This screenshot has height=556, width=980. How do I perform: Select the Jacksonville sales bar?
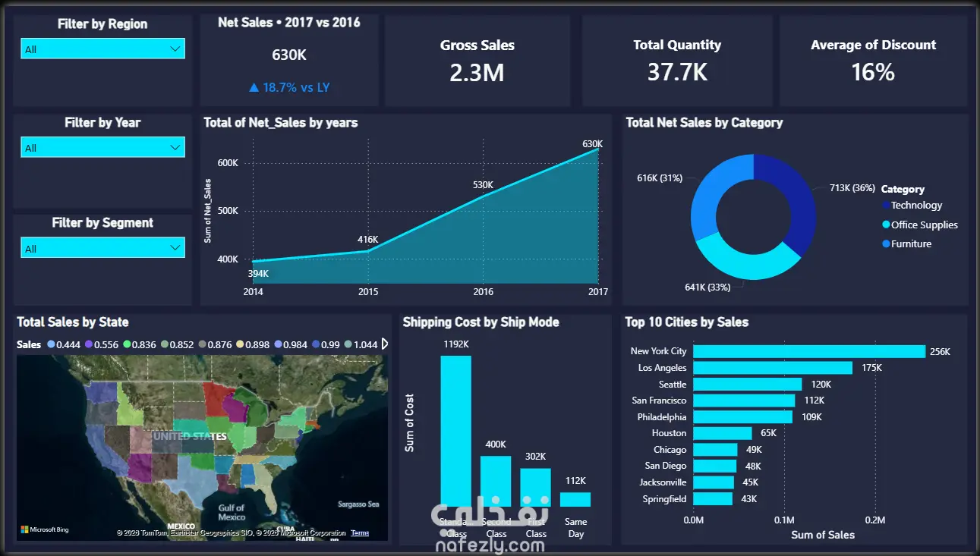coord(714,482)
